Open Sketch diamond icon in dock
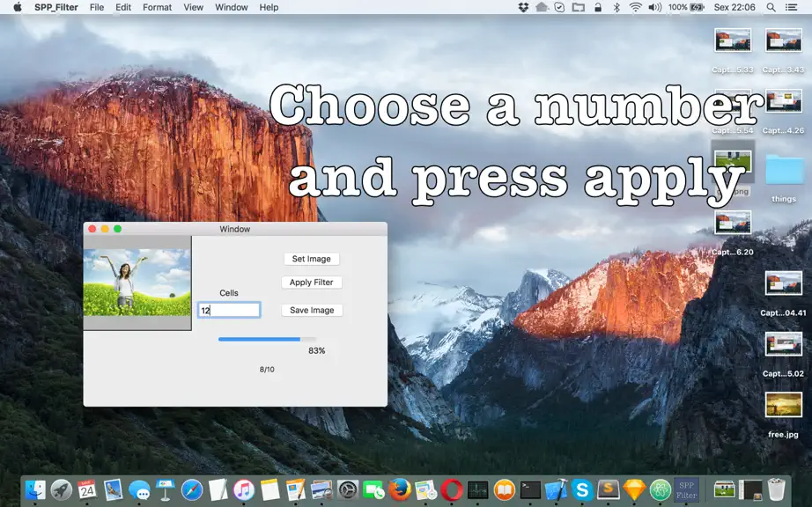812x507 pixels. click(x=634, y=489)
